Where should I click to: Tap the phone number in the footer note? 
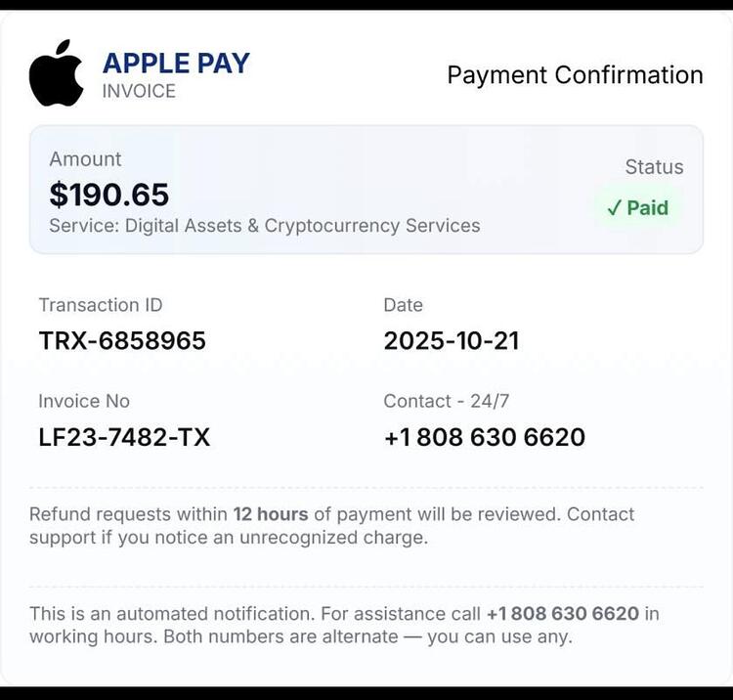563,614
